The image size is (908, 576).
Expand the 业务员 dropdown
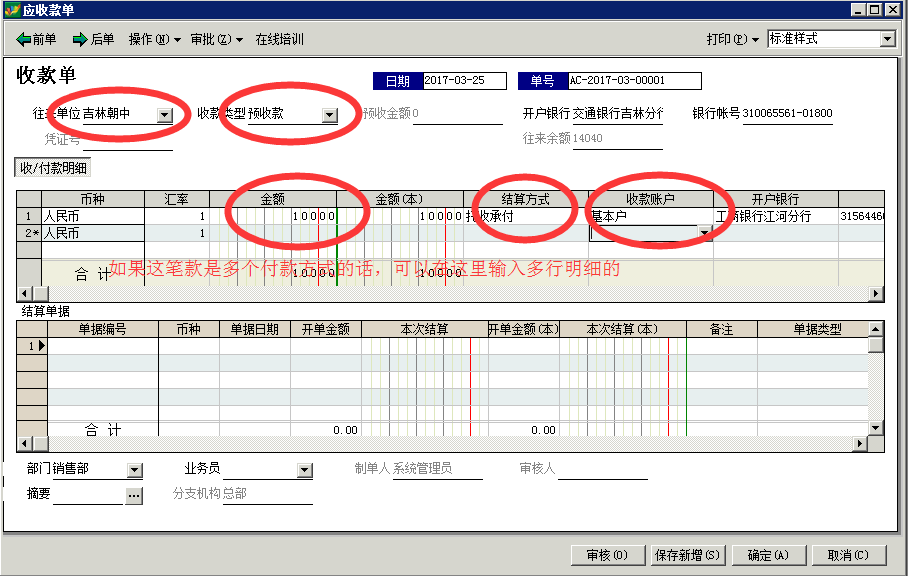[305, 470]
